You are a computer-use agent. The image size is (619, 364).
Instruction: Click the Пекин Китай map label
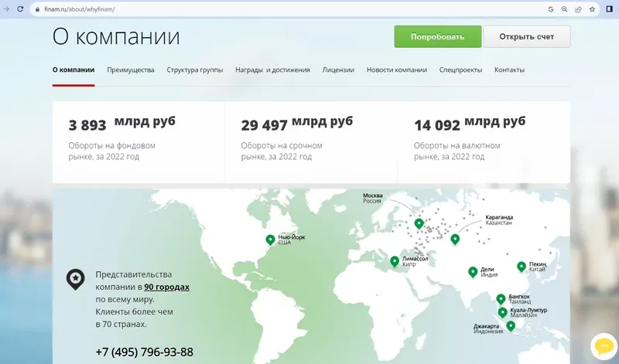click(538, 267)
